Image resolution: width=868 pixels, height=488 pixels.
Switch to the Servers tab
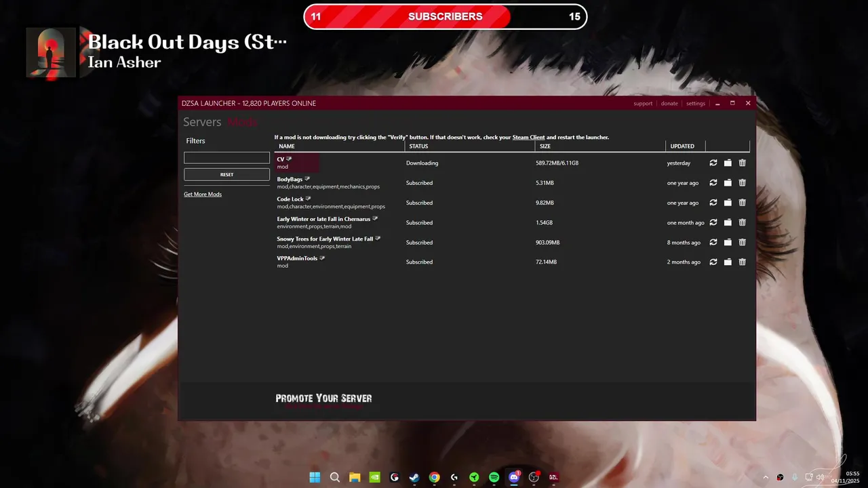pos(202,122)
